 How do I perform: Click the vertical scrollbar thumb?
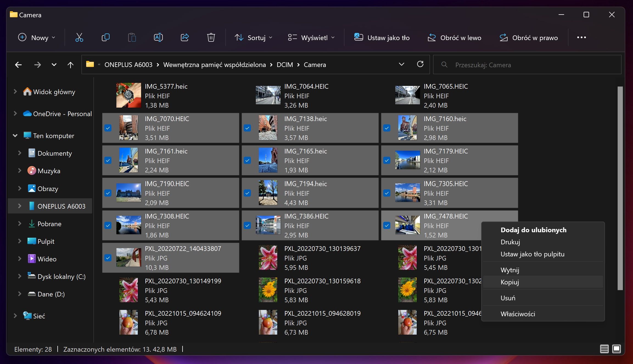click(620, 188)
